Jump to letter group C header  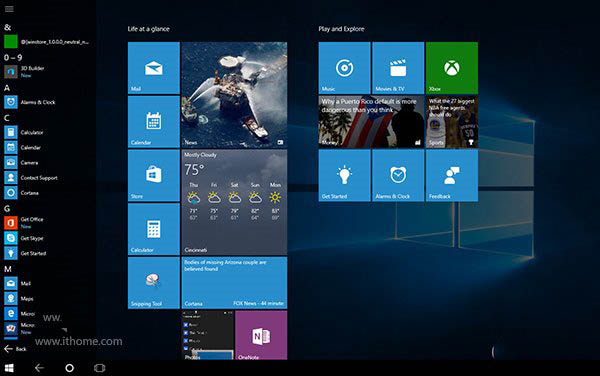pyautogui.click(x=7, y=118)
